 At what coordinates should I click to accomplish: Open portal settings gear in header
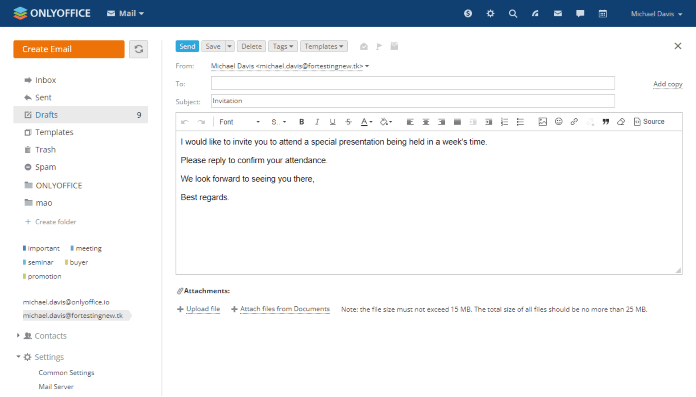click(490, 14)
